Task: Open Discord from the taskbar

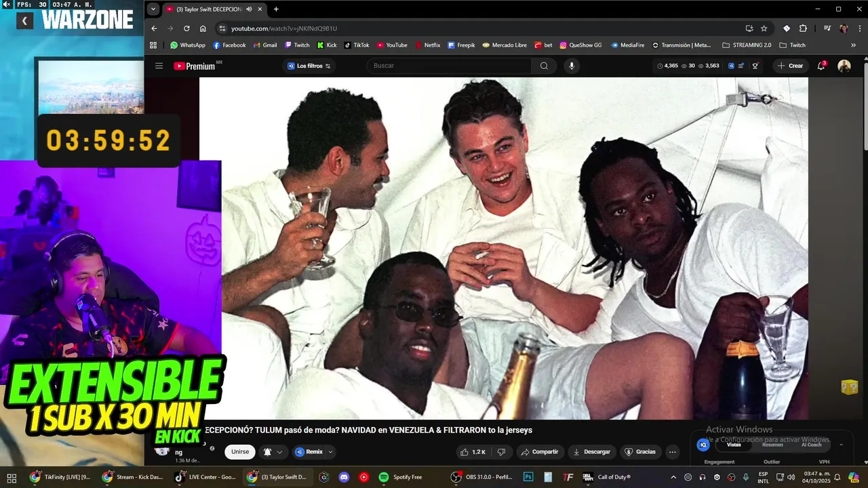Action: (344, 477)
